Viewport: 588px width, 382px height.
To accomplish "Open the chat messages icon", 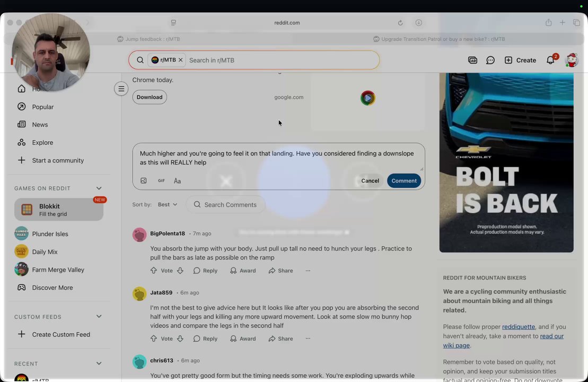I will point(490,60).
